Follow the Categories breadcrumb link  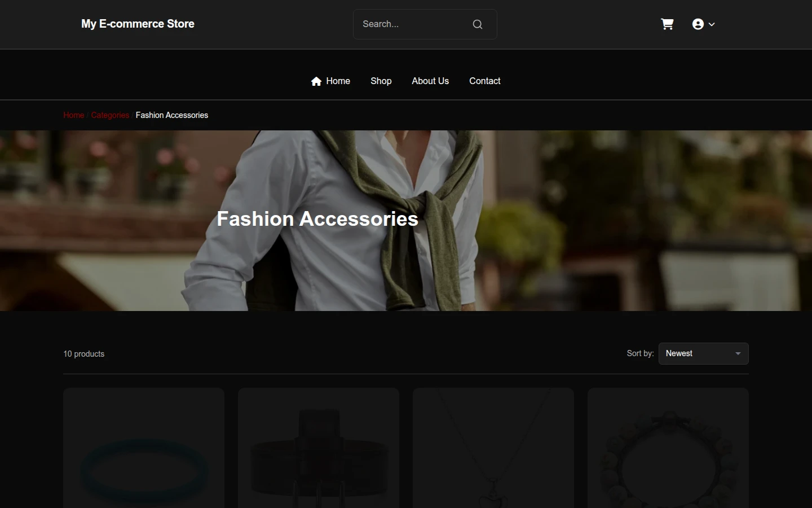[x=110, y=115]
